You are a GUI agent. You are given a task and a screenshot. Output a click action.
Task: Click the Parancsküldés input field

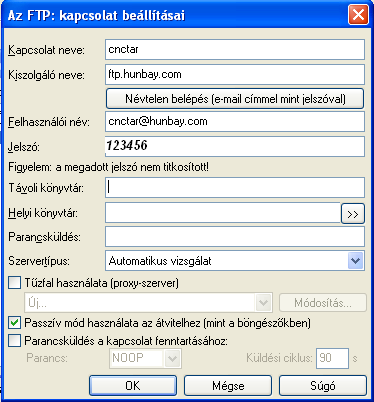click(x=235, y=237)
